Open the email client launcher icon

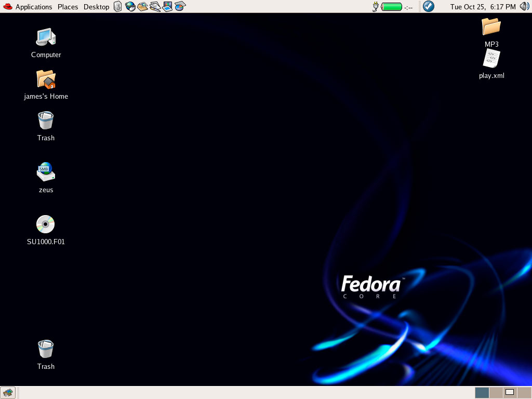142,6
